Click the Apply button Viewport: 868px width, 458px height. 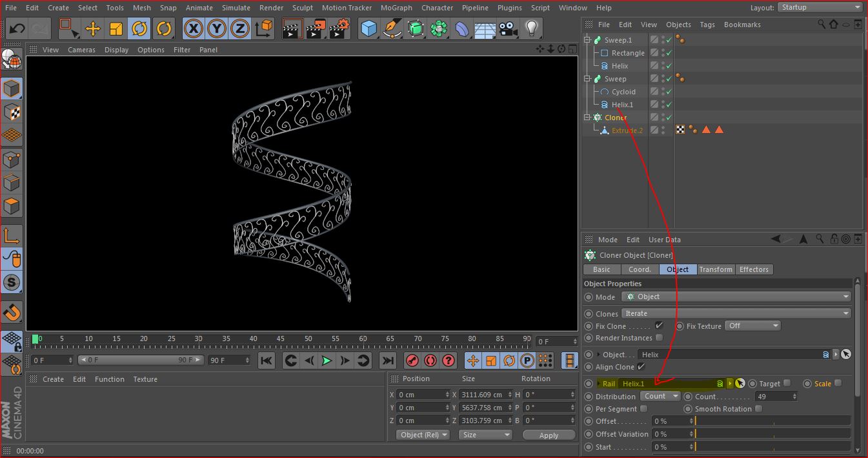click(x=548, y=435)
